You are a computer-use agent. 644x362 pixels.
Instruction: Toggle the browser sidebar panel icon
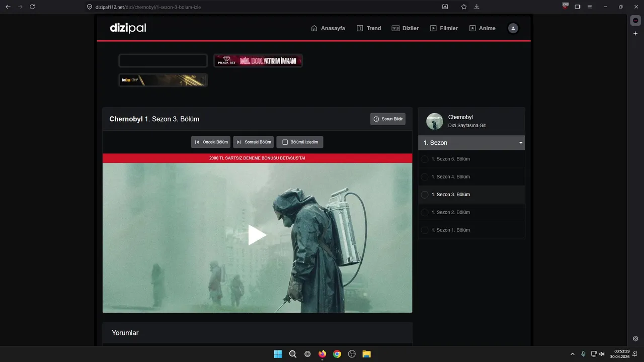[578, 7]
